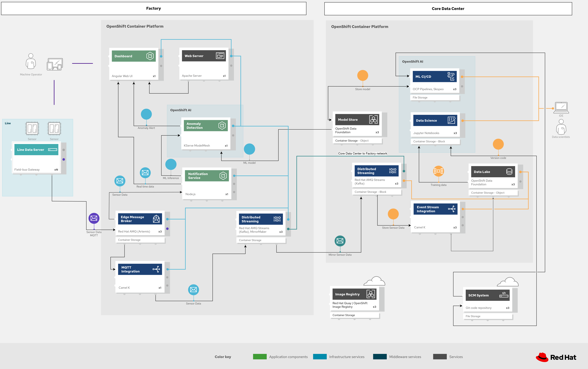Click the 'Field-bus Gateway' label

[x=27, y=170]
